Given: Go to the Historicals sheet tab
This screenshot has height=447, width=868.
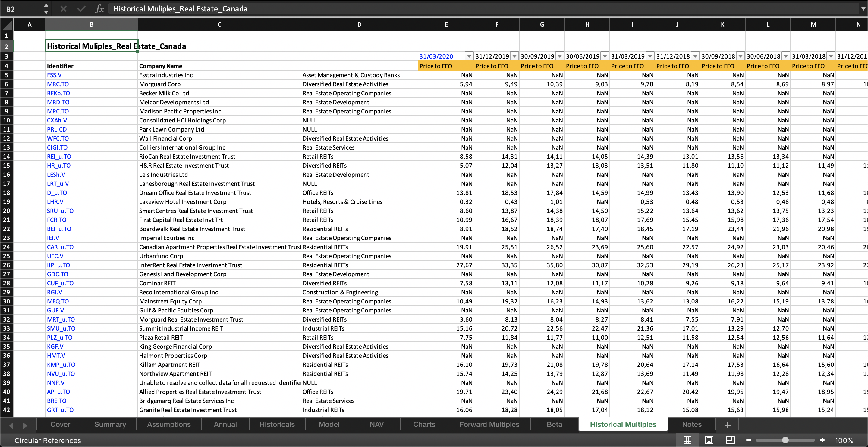Looking at the screenshot, I should tap(277, 424).
